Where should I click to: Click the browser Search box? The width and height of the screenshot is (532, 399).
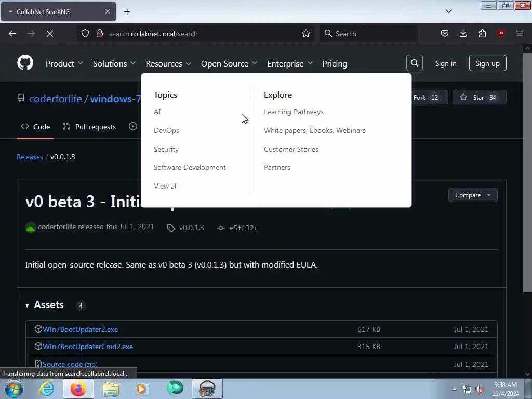tap(368, 34)
